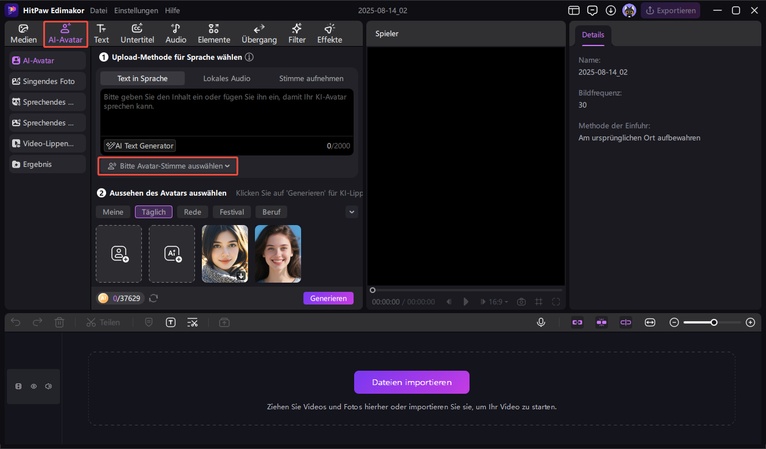Click the credits coin 0/37629 badge
This screenshot has height=449, width=766.
coord(120,298)
